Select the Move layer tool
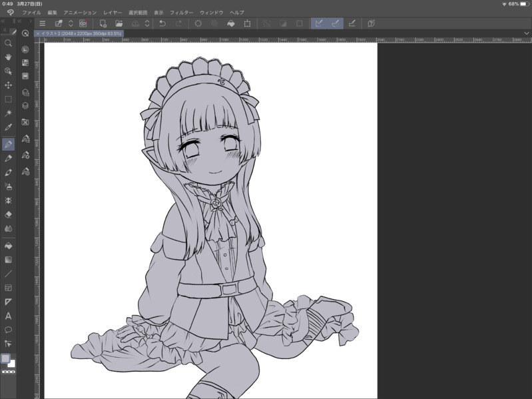The width and height of the screenshot is (532, 399). coord(8,85)
